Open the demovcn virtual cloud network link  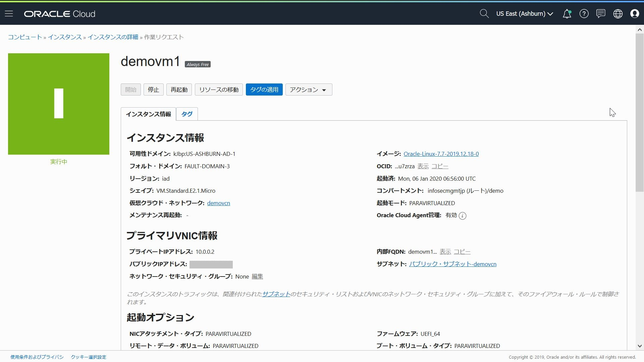pyautogui.click(x=218, y=203)
